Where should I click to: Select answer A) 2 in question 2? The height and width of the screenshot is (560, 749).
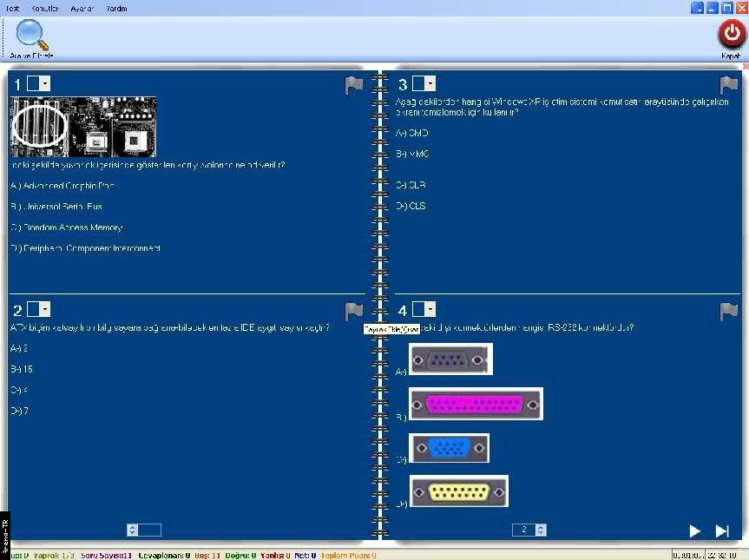(19, 348)
